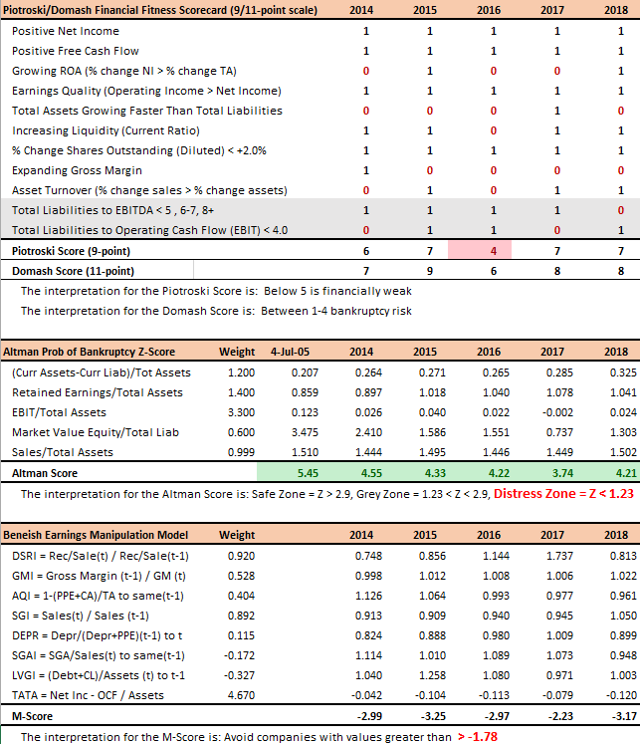Click Increasing Liquidity value for 2016
The width and height of the screenshot is (640, 744).
[x=493, y=130]
